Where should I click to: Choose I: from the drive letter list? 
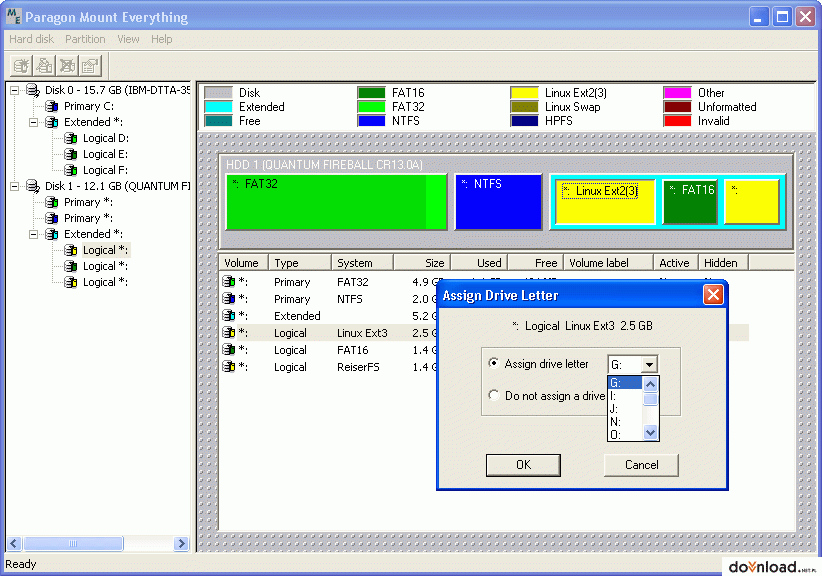[x=625, y=396]
